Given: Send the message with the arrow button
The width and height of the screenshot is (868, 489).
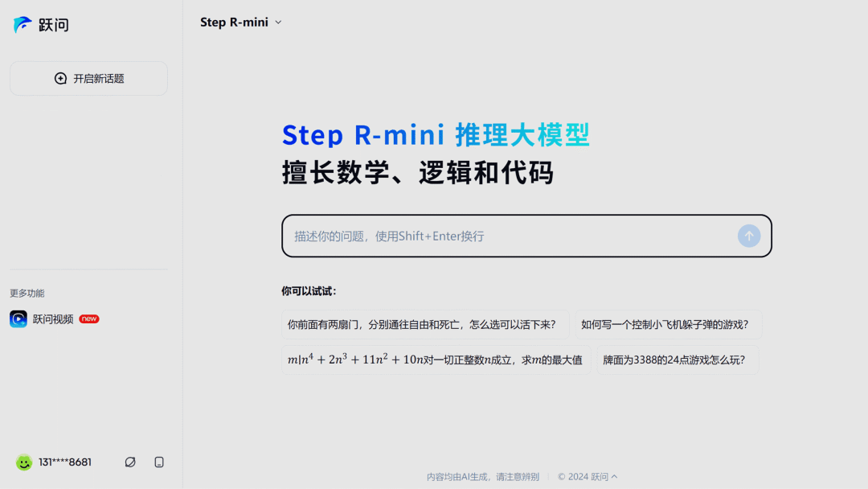Looking at the screenshot, I should click(748, 236).
